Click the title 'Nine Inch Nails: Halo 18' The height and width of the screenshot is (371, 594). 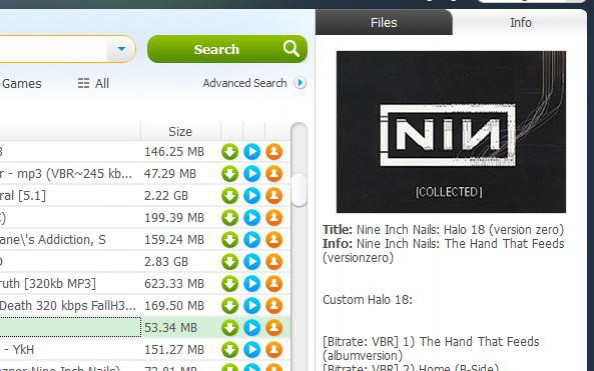click(x=420, y=230)
